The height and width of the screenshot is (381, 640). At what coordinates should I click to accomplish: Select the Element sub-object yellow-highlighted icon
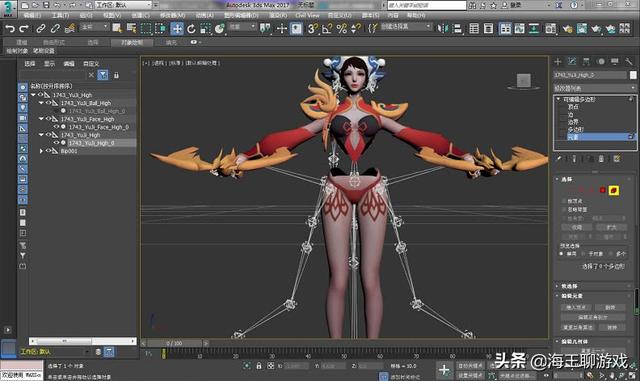[x=614, y=190]
